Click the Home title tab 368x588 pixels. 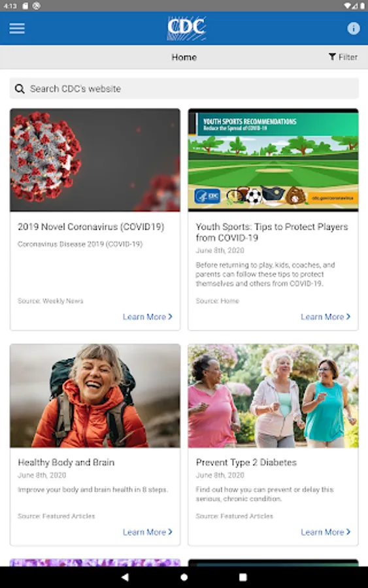coord(184,57)
